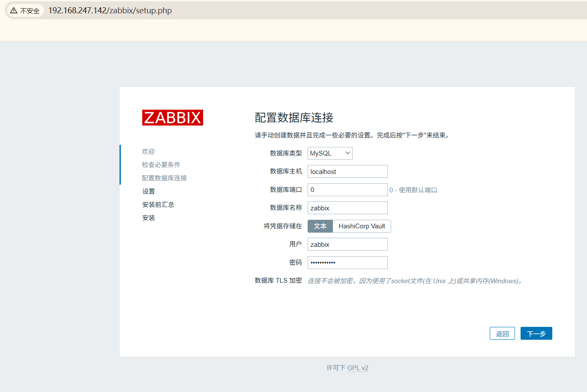This screenshot has height=392, width=587.
Task: Select the 欢迎 setup step
Action: point(148,152)
